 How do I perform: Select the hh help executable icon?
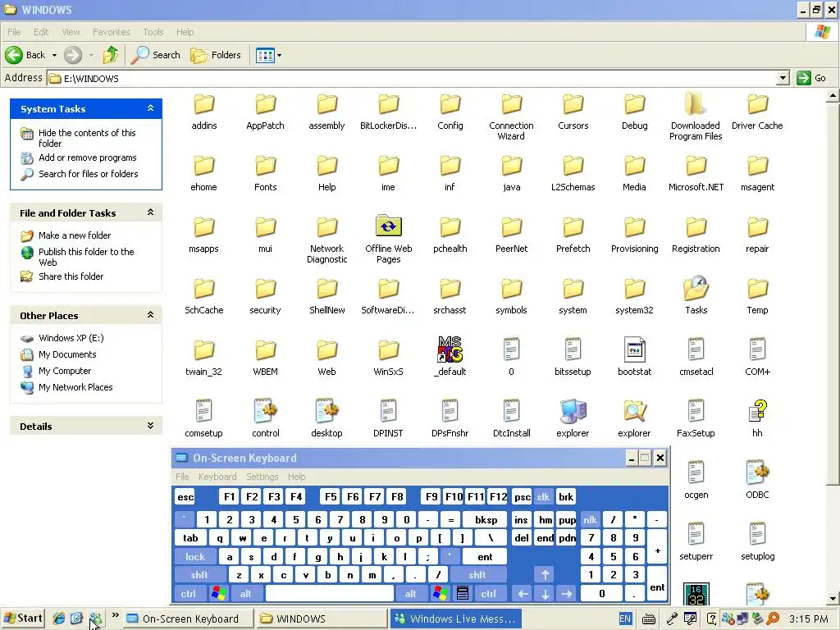757,412
